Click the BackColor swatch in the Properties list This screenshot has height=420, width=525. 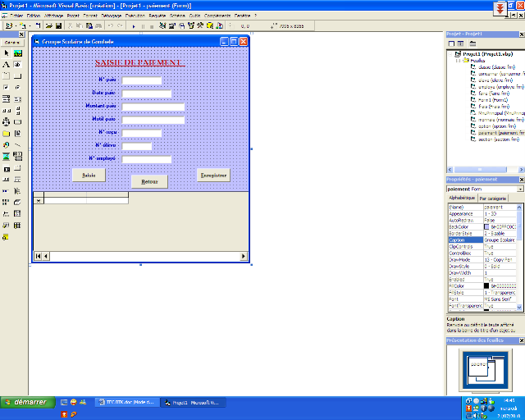487,226
